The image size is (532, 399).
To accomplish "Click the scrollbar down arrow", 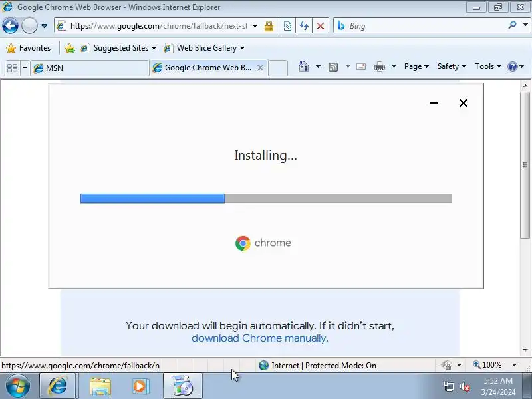I will [525, 350].
